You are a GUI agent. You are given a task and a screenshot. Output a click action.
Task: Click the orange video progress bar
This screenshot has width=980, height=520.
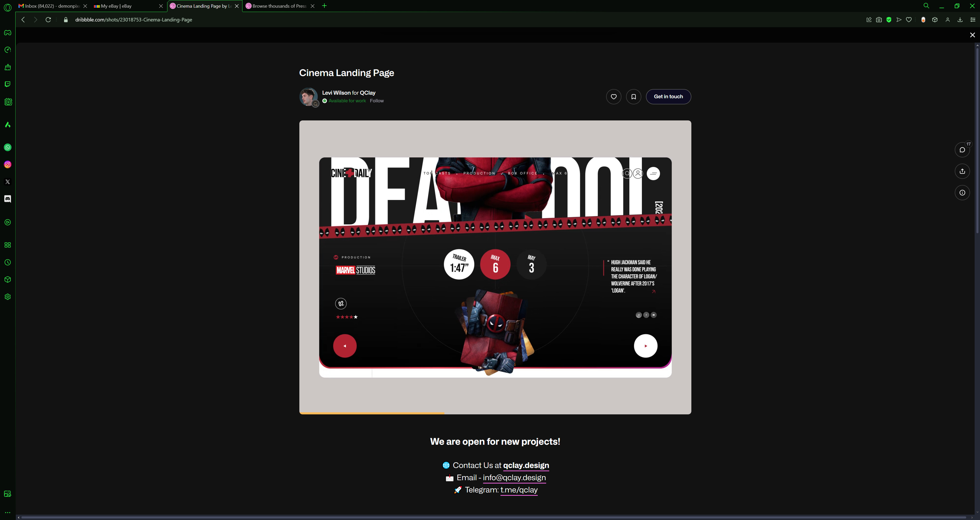pos(372,413)
